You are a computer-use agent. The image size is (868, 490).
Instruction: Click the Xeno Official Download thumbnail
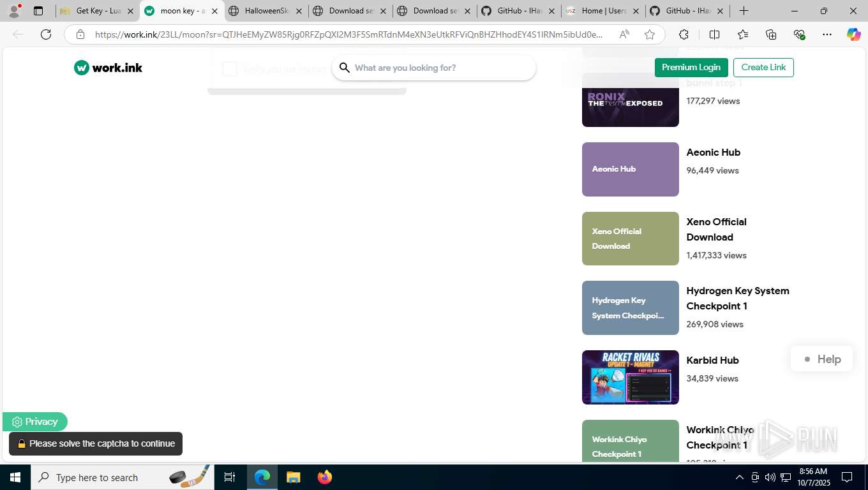631,239
